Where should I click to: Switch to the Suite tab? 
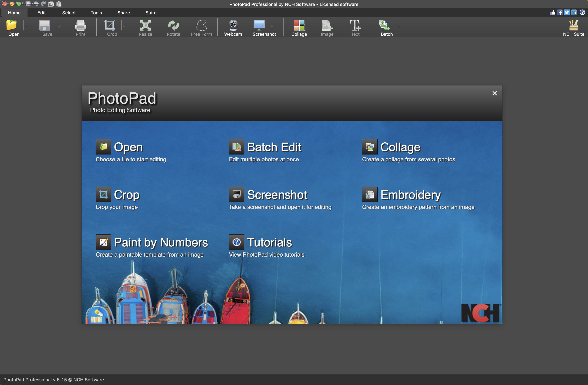[x=151, y=13]
